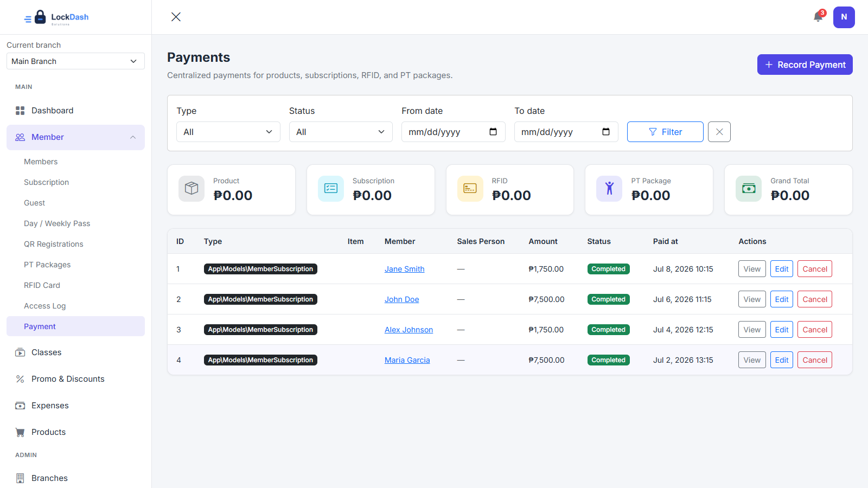View payment for Jane Smith
Image resolution: width=868 pixels, height=488 pixels.
click(752, 269)
